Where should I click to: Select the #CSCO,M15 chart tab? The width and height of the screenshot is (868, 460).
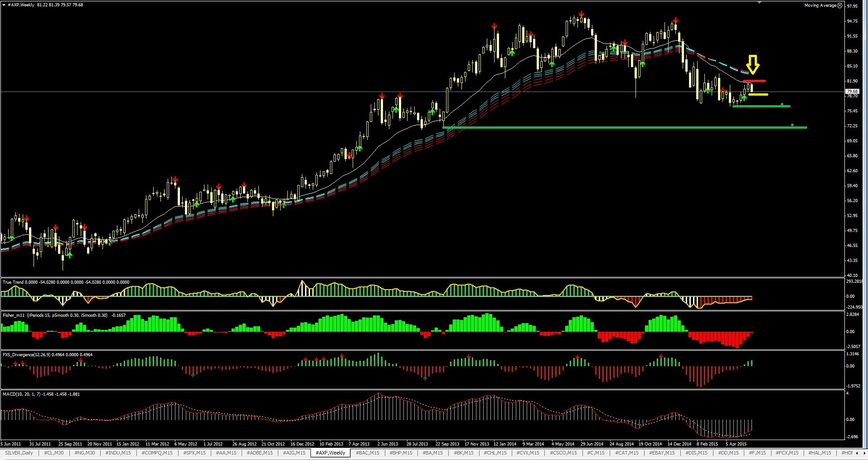[x=563, y=453]
